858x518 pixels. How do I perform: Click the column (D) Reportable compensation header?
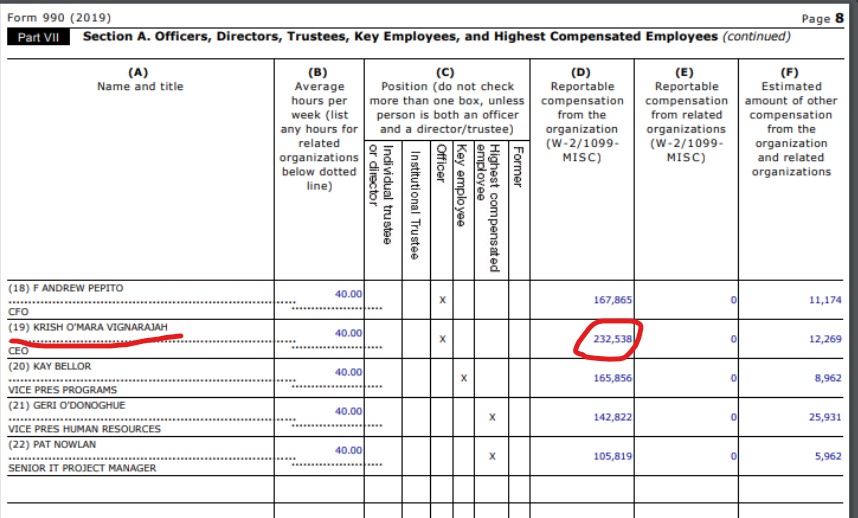click(580, 115)
